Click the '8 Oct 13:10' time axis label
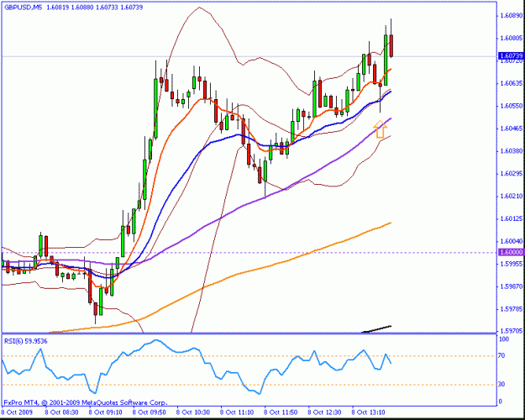Image resolution: width=525 pixels, height=420 pixels. [368, 412]
